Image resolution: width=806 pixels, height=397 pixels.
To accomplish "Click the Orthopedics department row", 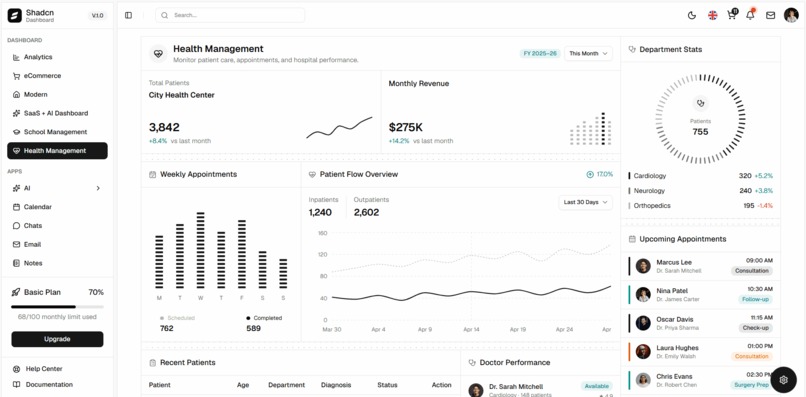I will (x=700, y=206).
